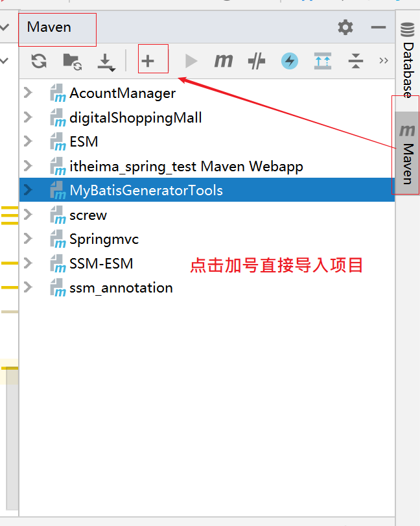Screen dimensions: 420x526
Task: Execute Maven goal 'm' icon
Action: pos(224,61)
